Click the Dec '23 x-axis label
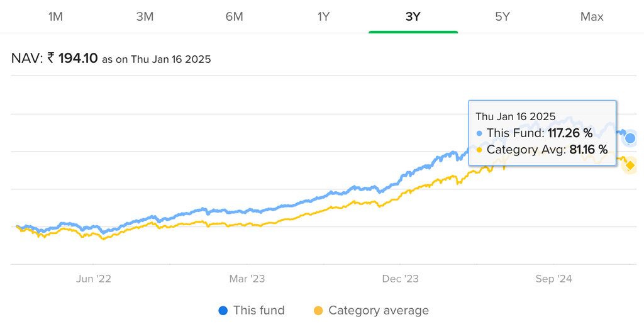This screenshot has height=334, width=644. coord(401,279)
